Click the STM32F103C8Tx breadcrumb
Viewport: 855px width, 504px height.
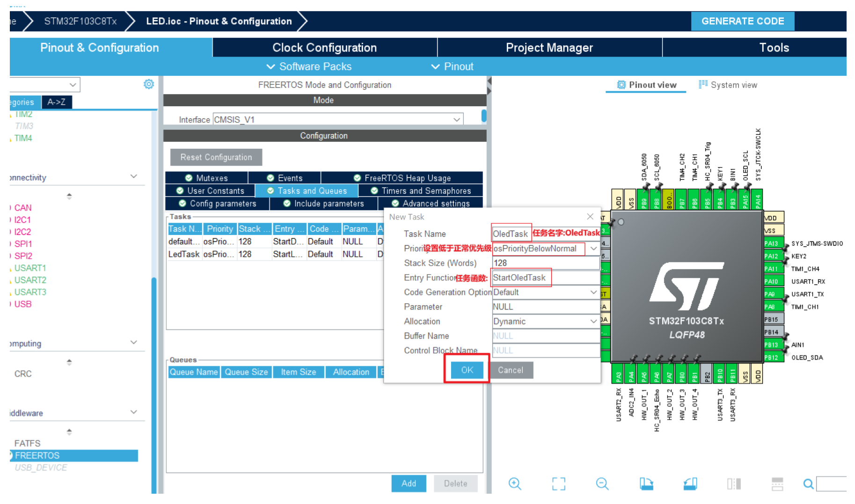coord(80,21)
